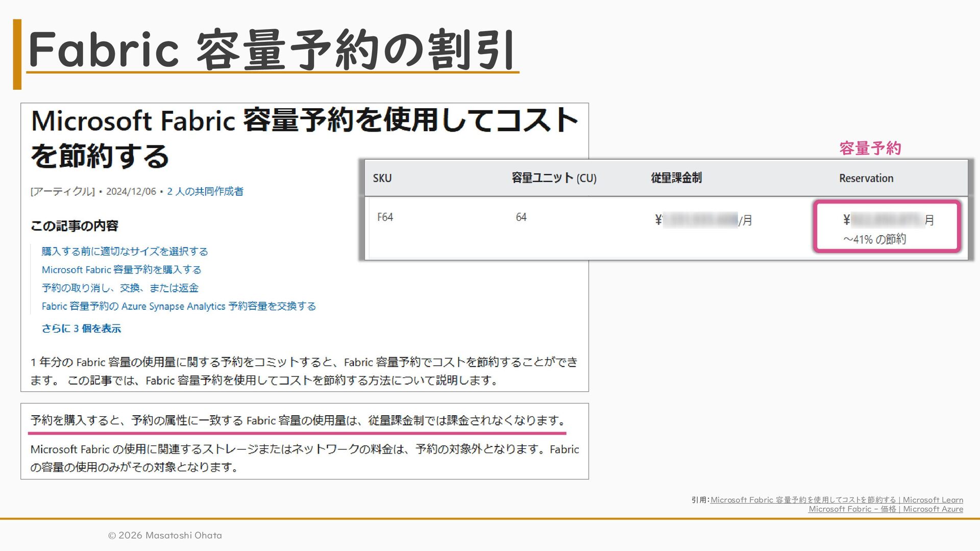Click 購入する前に適切なサイズを選択する link
The height and width of the screenshot is (551, 980).
(125, 252)
